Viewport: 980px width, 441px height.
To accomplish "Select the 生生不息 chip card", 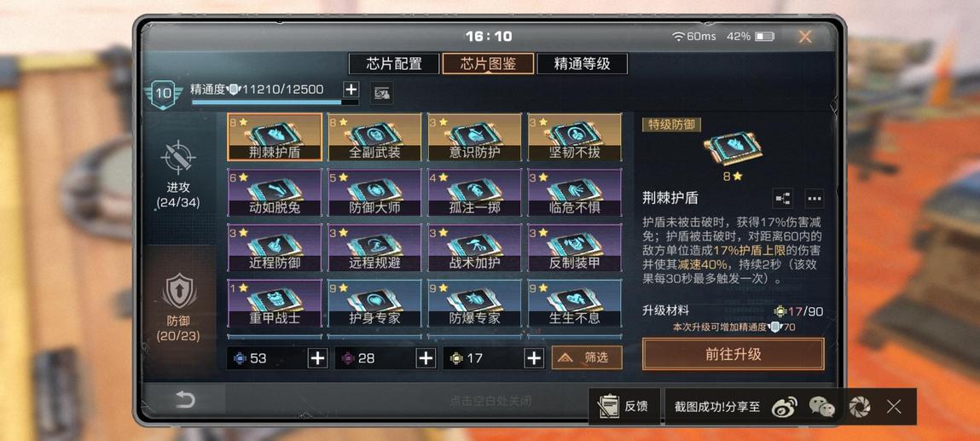I will coord(574,303).
